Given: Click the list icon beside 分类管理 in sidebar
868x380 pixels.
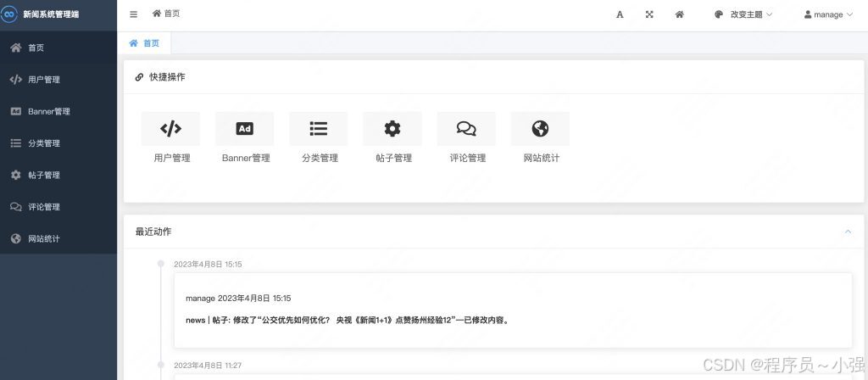Looking at the screenshot, I should pos(16,142).
